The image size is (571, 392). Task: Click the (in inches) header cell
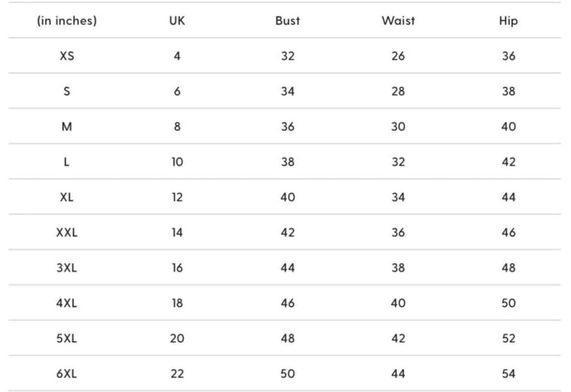(x=67, y=21)
